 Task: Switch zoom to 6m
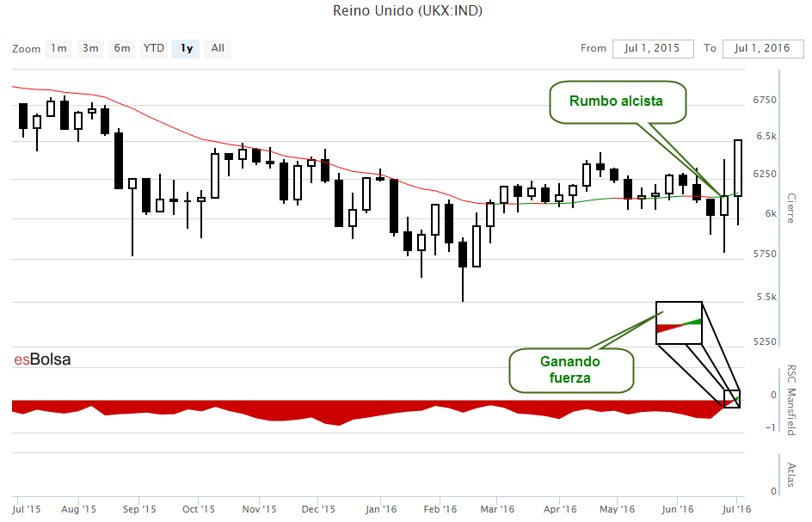click(121, 48)
